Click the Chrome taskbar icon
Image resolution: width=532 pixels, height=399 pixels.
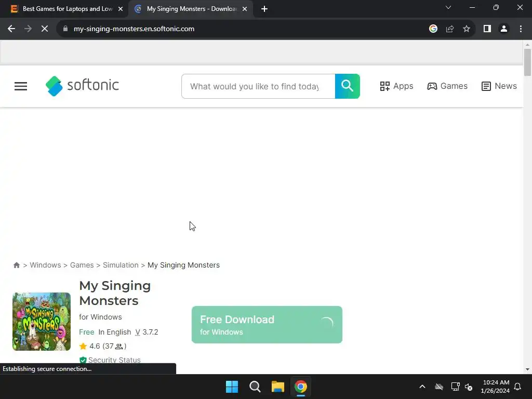pos(301,387)
